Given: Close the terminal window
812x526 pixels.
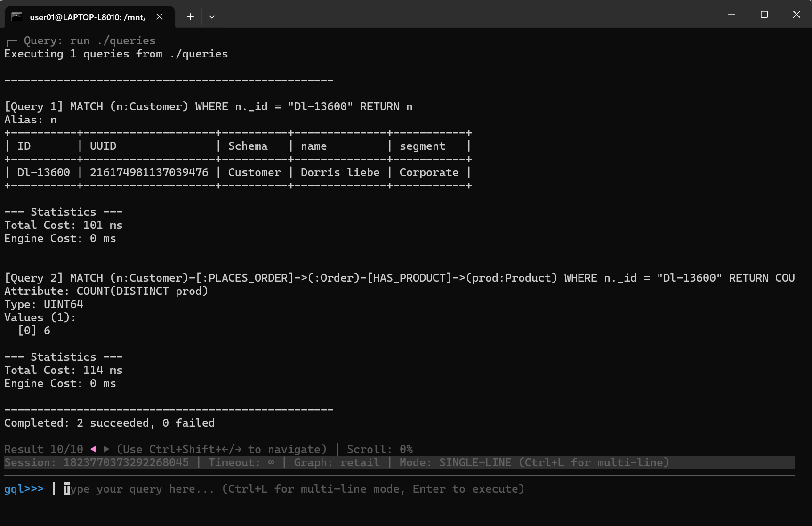Looking at the screenshot, I should pyautogui.click(x=796, y=15).
